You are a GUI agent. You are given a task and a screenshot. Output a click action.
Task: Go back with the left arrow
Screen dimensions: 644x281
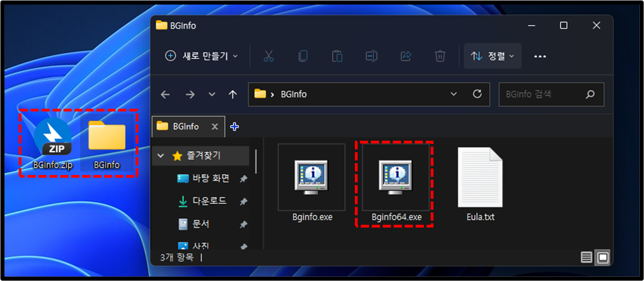point(165,95)
